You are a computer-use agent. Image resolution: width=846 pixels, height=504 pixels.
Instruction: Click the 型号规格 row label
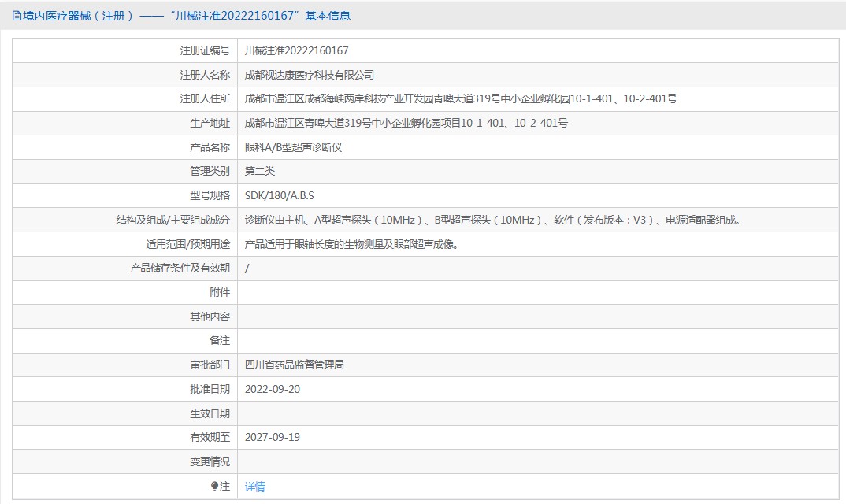[x=210, y=195]
